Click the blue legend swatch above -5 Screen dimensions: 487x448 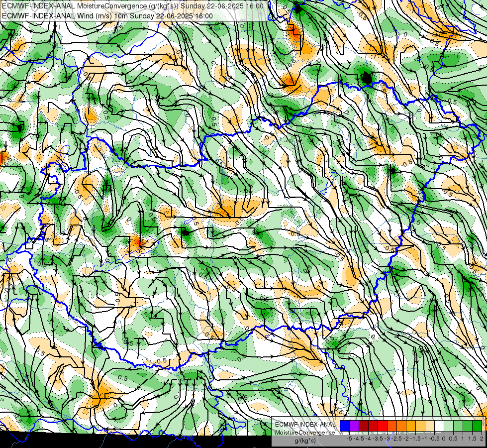(x=345, y=426)
